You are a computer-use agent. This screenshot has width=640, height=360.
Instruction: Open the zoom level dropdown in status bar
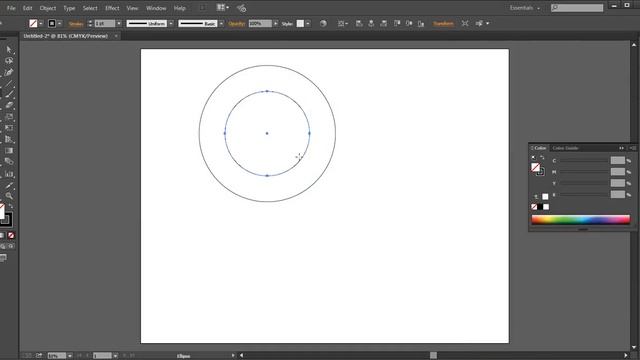click(x=70, y=356)
